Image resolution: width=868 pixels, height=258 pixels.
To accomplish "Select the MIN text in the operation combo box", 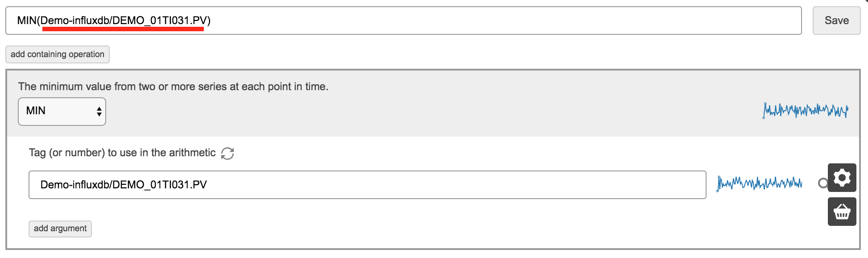I will [x=36, y=111].
